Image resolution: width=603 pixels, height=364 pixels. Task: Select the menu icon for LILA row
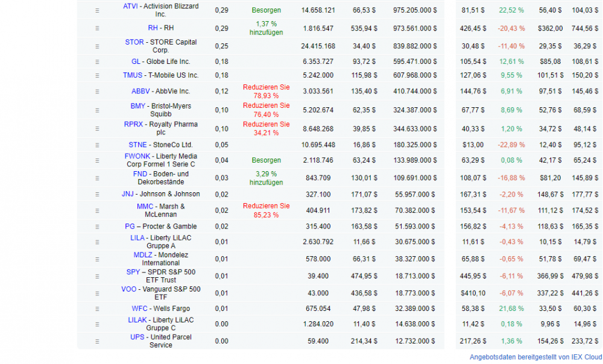click(x=97, y=242)
